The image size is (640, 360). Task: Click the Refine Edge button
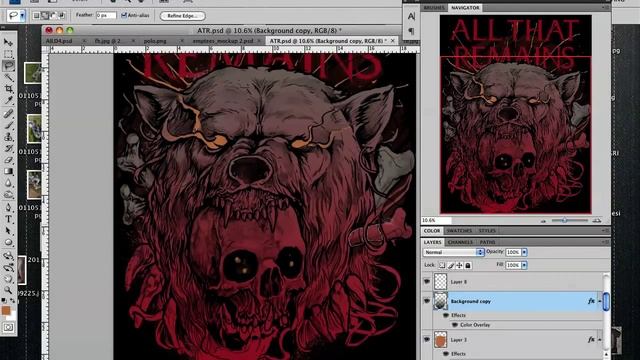click(182, 16)
